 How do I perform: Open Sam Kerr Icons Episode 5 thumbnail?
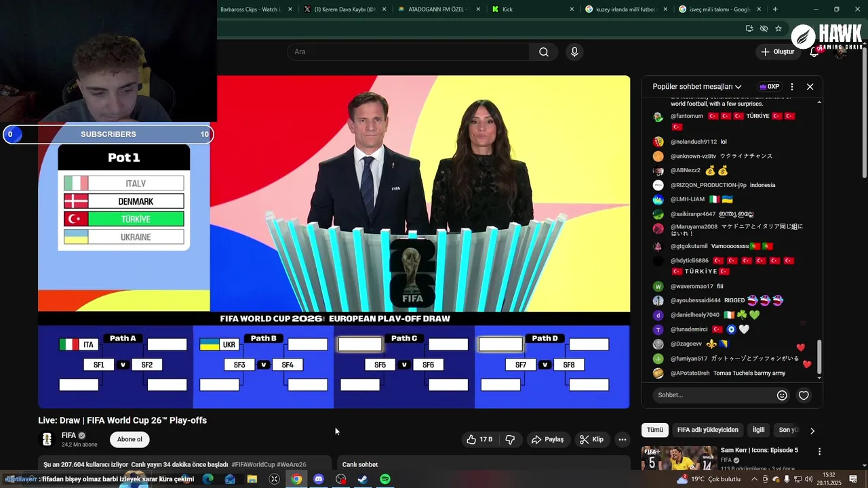pyautogui.click(x=679, y=457)
